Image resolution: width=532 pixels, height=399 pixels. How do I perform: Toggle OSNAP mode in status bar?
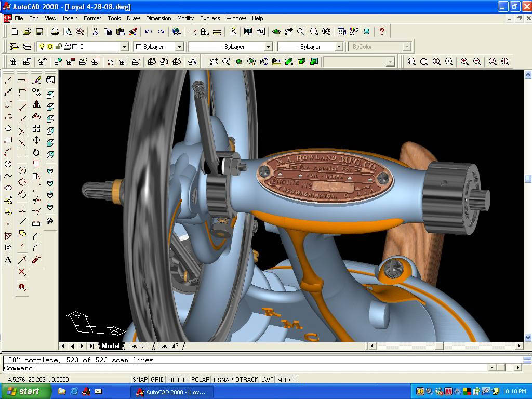(x=223, y=380)
